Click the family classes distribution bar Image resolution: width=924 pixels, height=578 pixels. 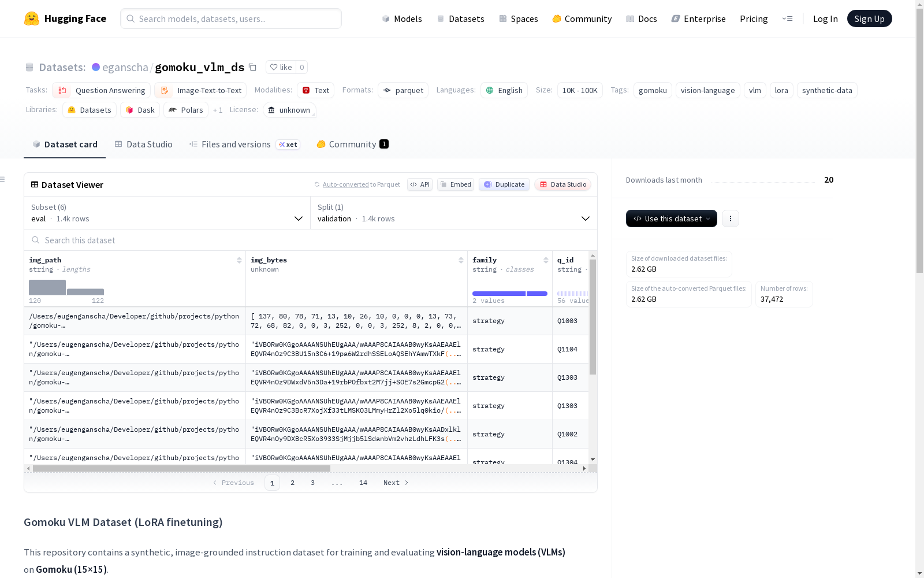click(510, 294)
